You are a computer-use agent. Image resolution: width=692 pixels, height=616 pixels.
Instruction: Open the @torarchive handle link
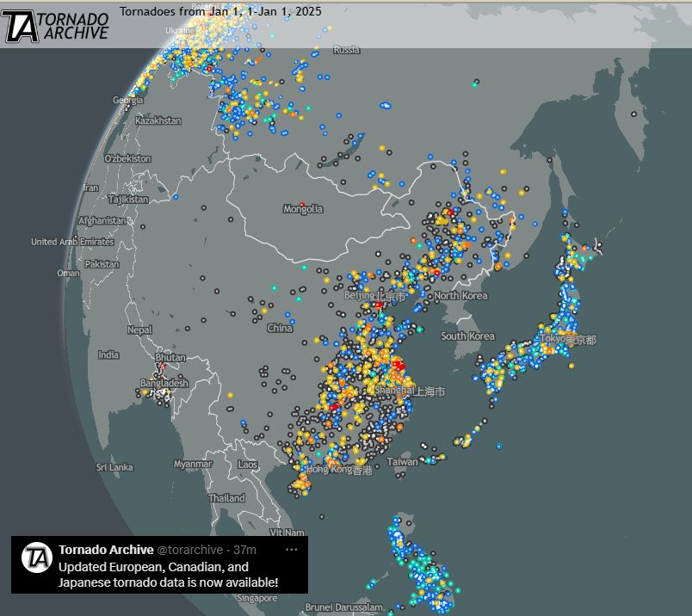pyautogui.click(x=190, y=550)
